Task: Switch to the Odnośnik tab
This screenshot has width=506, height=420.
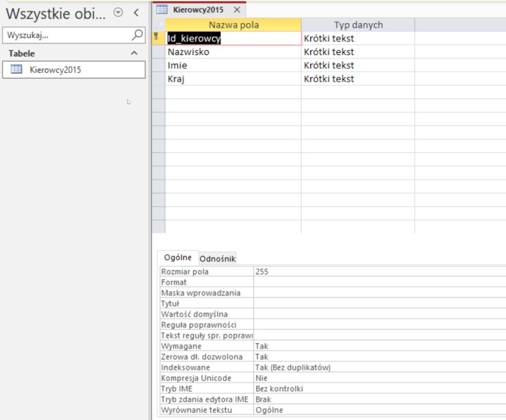Action: point(217,258)
